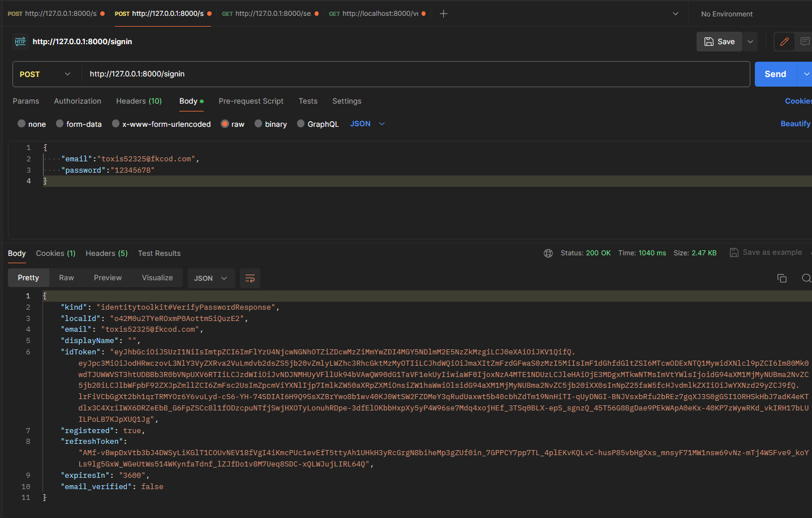Copy response with the copy icon

(782, 278)
